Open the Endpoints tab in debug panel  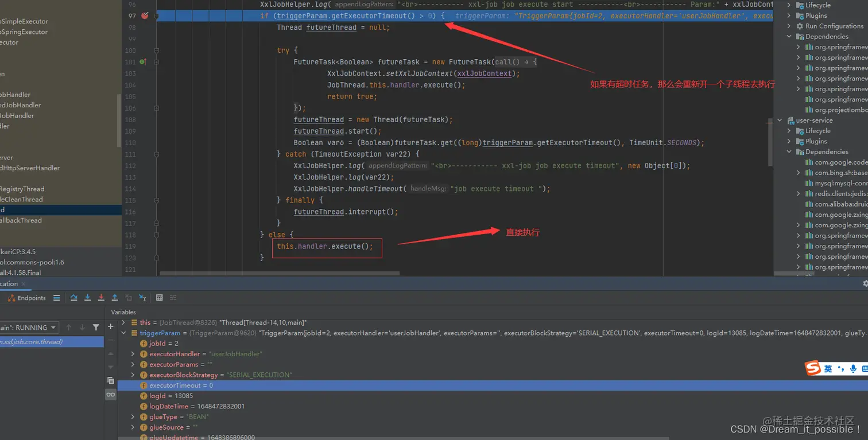coord(27,298)
